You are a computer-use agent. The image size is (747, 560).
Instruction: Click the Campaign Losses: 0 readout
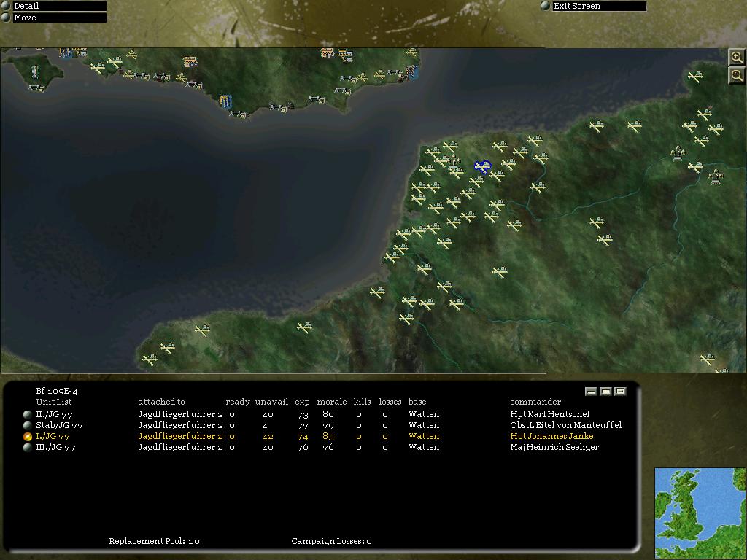click(x=332, y=542)
